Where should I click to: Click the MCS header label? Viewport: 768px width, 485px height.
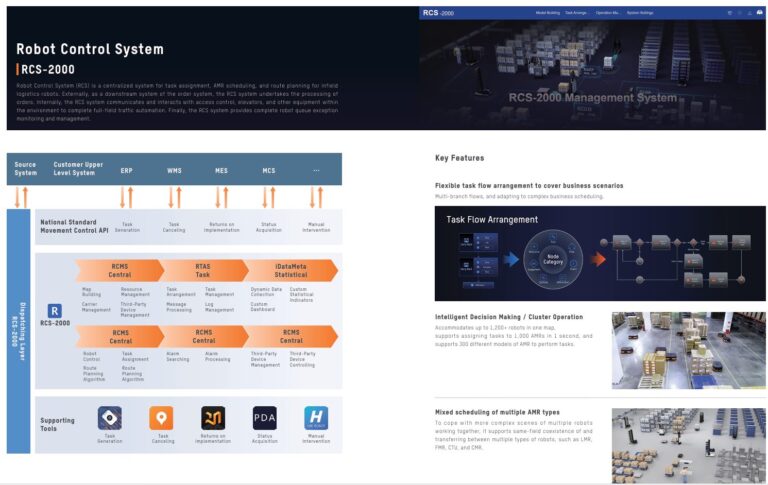pos(269,170)
